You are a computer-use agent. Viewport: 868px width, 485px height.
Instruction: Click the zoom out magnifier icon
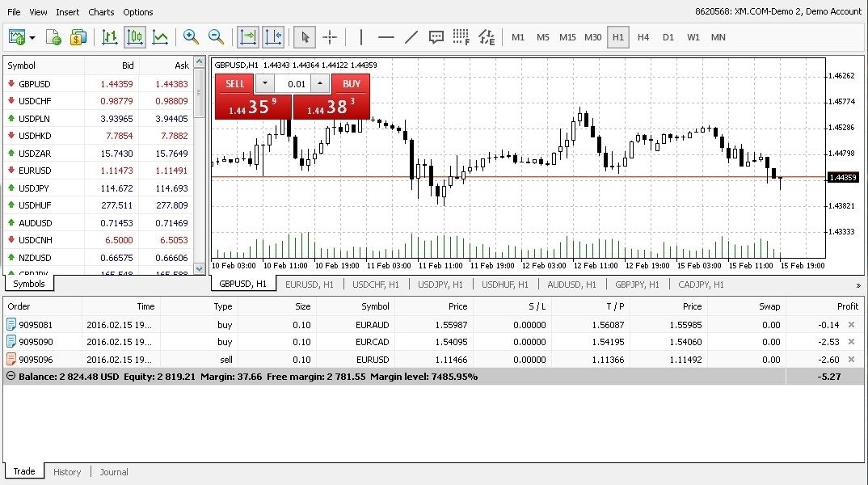point(216,37)
